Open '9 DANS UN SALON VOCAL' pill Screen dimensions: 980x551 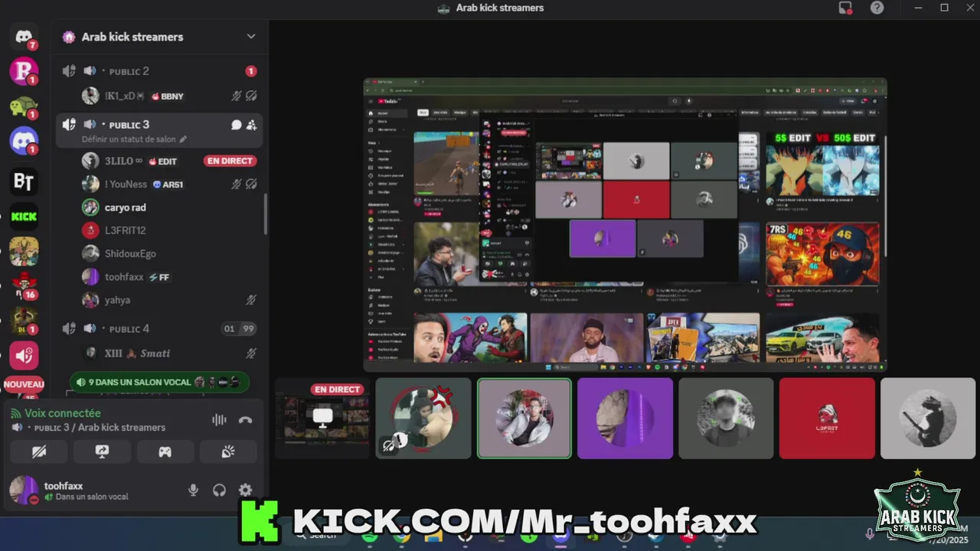coord(159,382)
